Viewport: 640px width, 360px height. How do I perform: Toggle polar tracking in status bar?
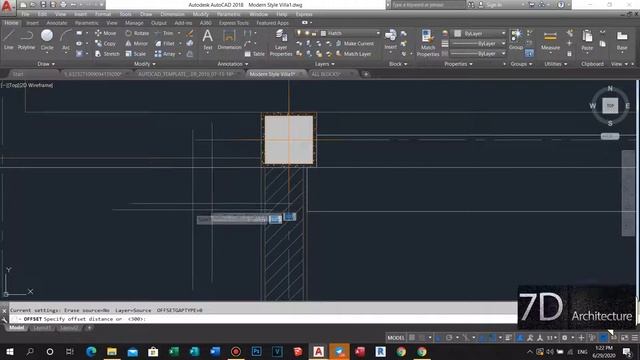pyautogui.click(x=449, y=338)
